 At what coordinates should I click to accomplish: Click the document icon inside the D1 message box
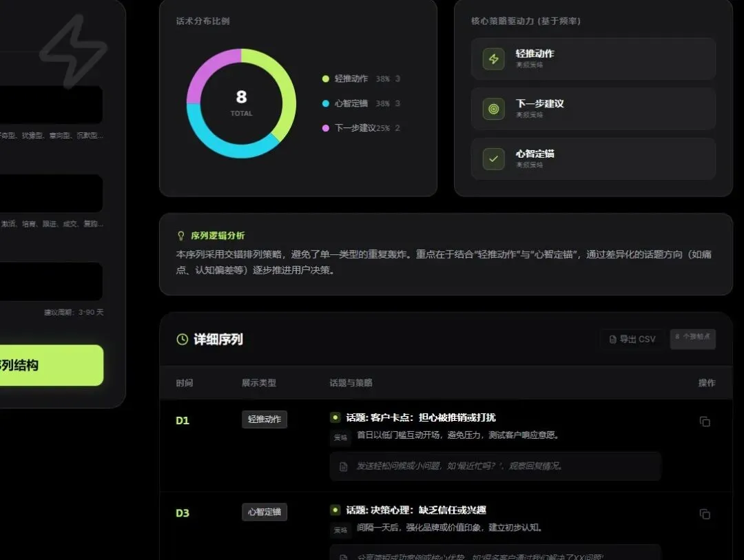coord(344,466)
